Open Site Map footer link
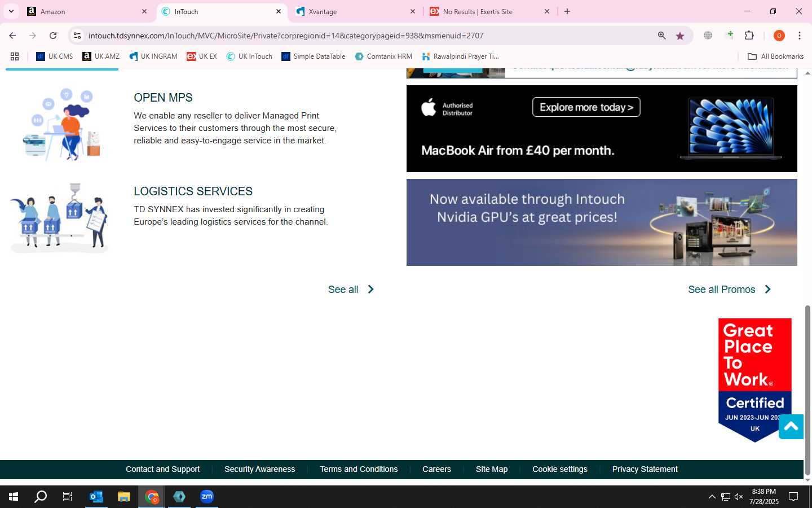 point(492,469)
